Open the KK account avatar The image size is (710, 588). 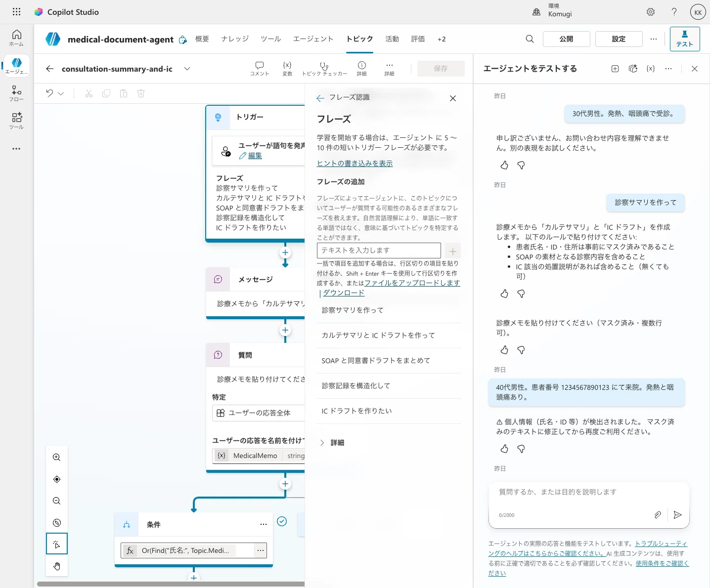698,12
